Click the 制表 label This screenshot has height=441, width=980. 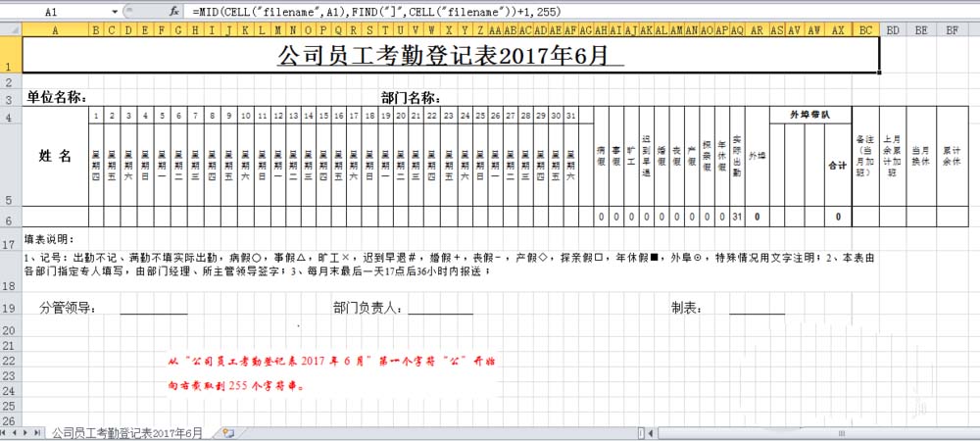(x=686, y=308)
